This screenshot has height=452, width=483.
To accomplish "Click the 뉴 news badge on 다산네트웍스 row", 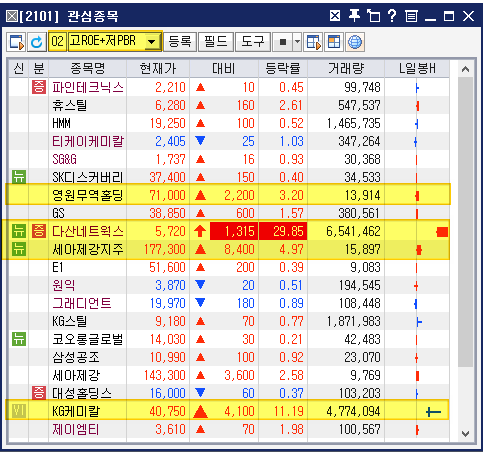I will 19,231.
